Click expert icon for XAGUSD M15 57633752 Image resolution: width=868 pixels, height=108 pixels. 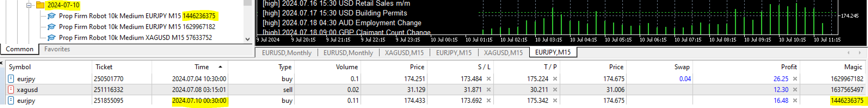(x=51, y=37)
